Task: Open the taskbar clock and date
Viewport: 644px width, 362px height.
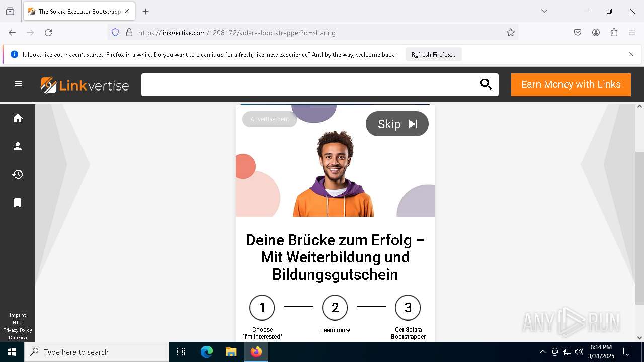Action: pos(601,352)
